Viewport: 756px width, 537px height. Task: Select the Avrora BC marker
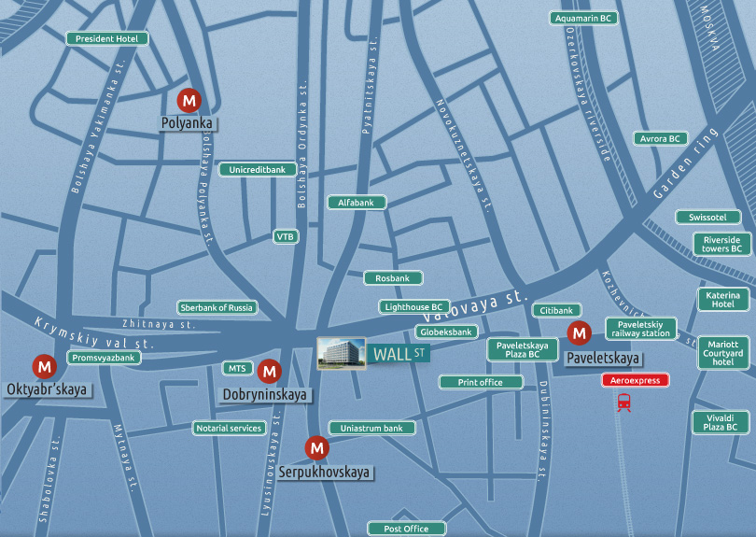[x=660, y=139]
